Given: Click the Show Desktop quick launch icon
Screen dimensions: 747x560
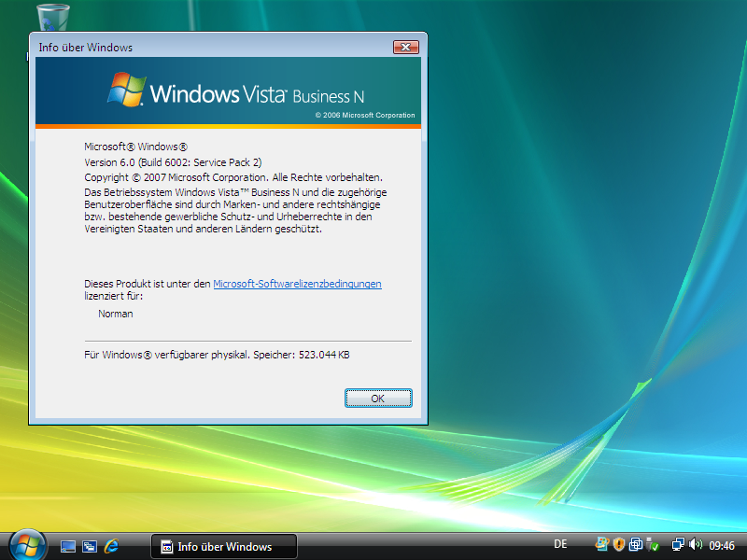Looking at the screenshot, I should coord(67,545).
